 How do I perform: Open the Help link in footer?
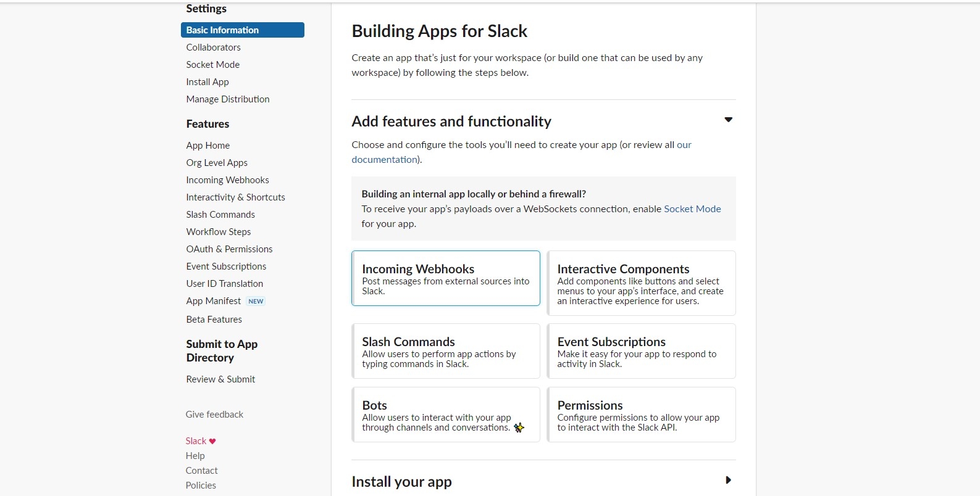coord(195,455)
